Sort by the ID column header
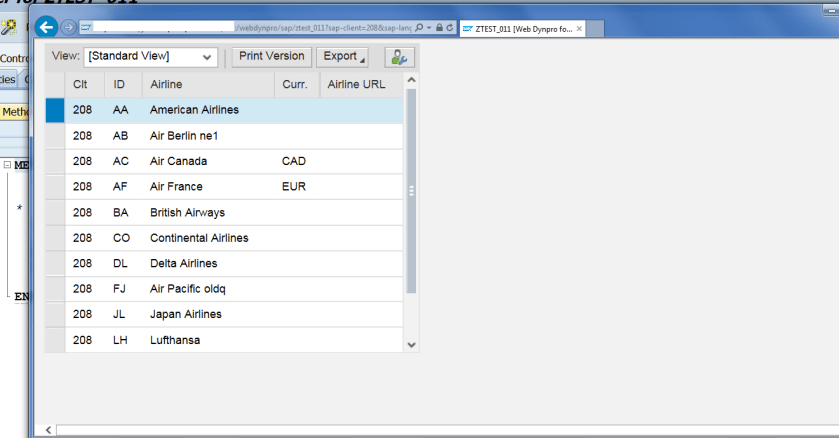 (124, 84)
